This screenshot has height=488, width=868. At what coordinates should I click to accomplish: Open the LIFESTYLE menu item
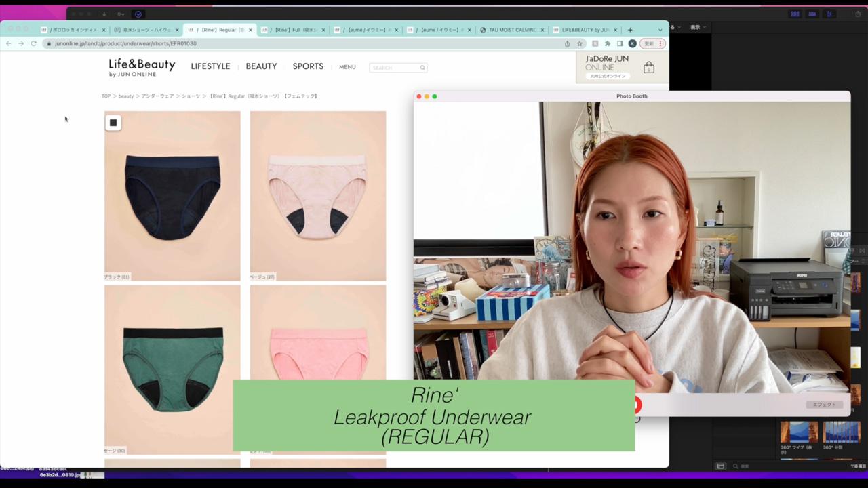[x=210, y=66]
